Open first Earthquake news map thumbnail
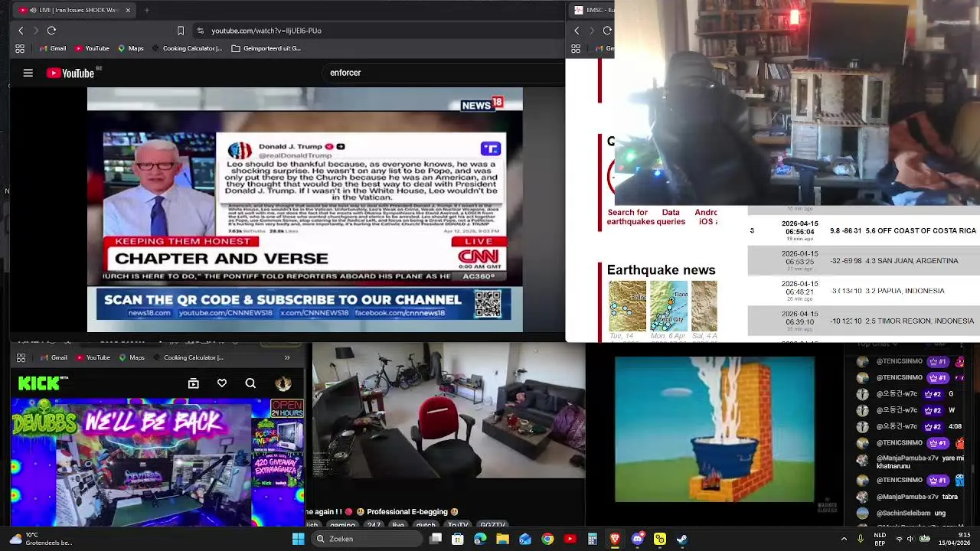Image resolution: width=980 pixels, height=551 pixels. point(627,306)
